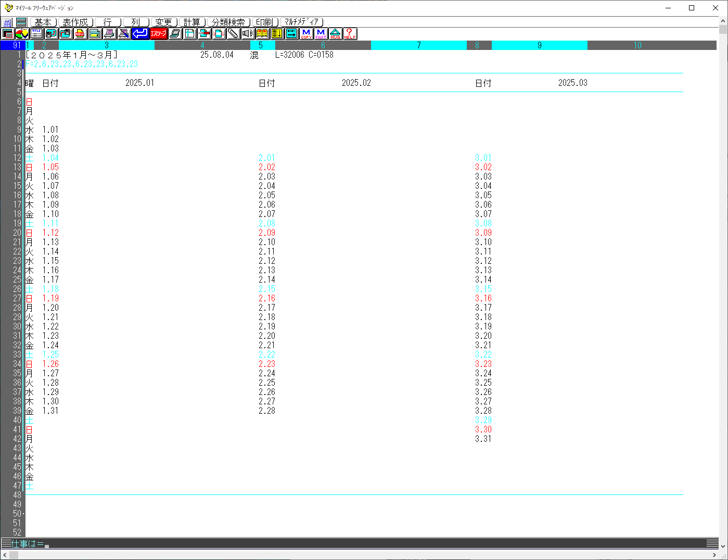
Task: Click the M COPY icon
Action: 306,34
